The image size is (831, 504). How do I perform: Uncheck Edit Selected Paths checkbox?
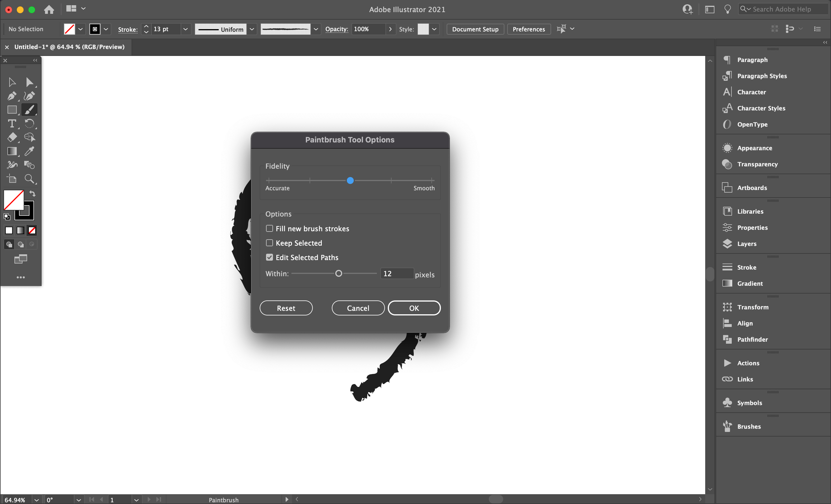269,257
